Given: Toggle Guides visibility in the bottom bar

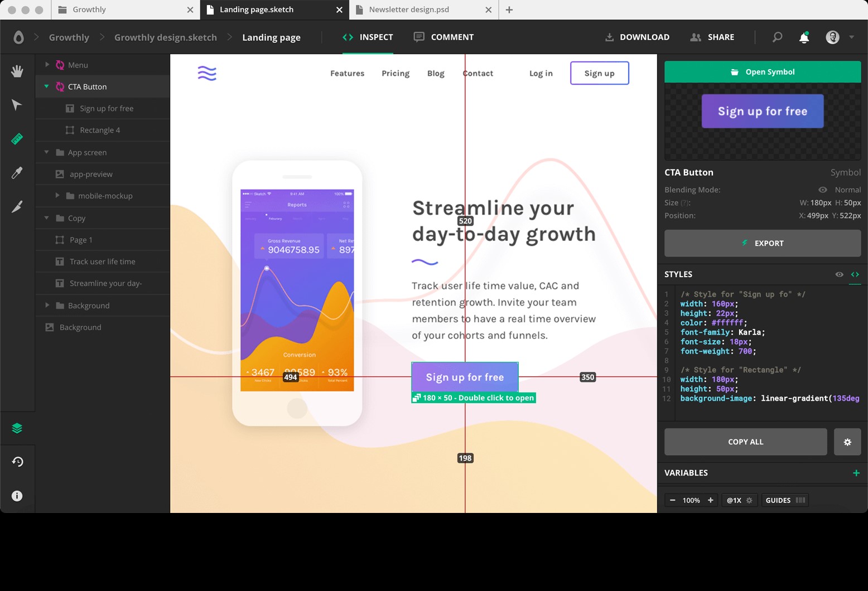Looking at the screenshot, I should pyautogui.click(x=784, y=500).
